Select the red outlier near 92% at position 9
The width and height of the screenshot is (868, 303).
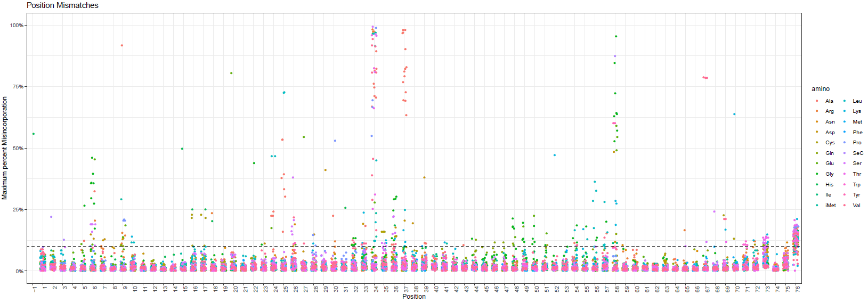coord(122,45)
